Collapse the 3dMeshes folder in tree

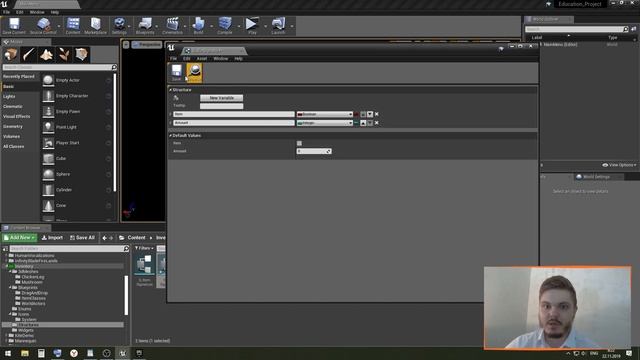point(10,271)
